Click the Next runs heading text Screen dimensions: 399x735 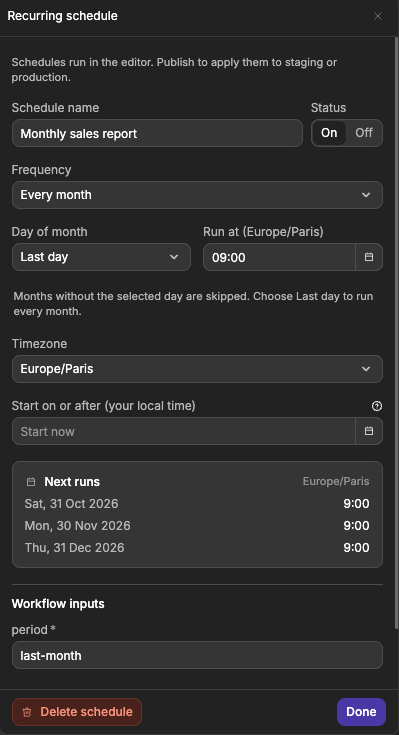pyautogui.click(x=72, y=482)
